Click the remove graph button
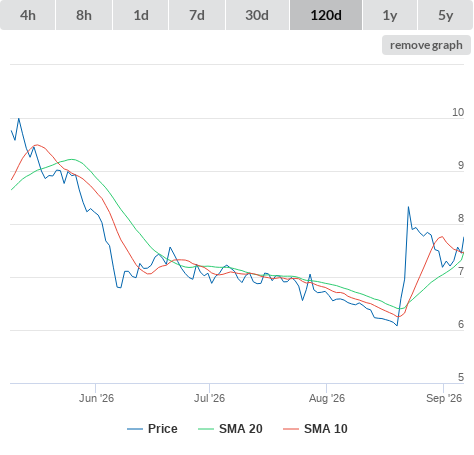Screen dimensions: 474x455 pos(426,45)
